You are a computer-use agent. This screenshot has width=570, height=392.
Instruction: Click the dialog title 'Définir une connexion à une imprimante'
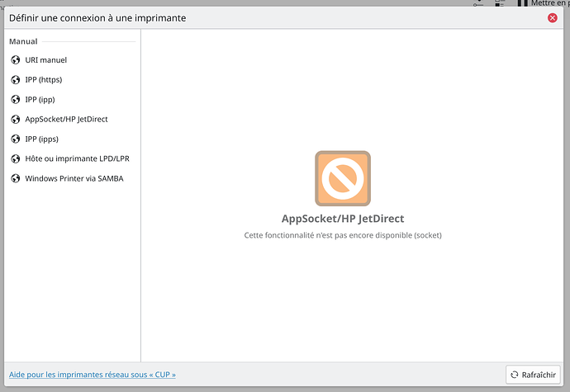point(97,18)
